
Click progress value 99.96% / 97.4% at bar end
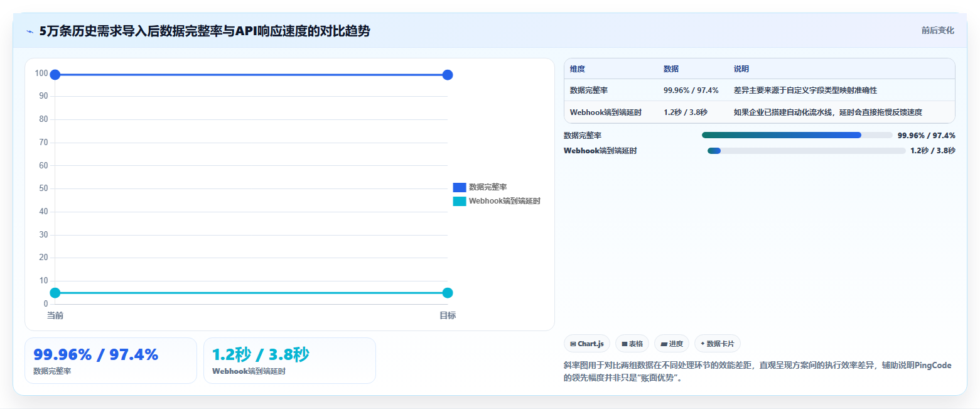(927, 135)
